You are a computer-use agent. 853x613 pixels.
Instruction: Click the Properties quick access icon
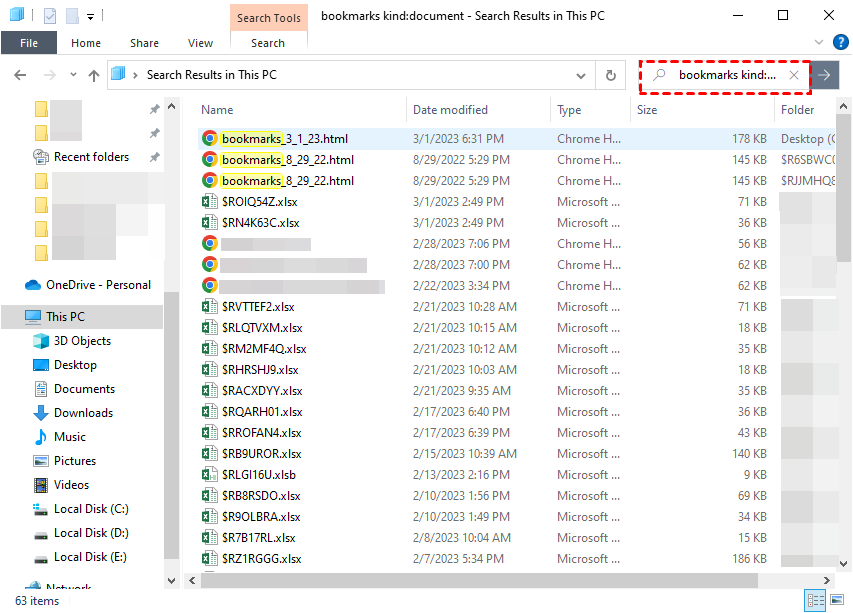[50, 16]
